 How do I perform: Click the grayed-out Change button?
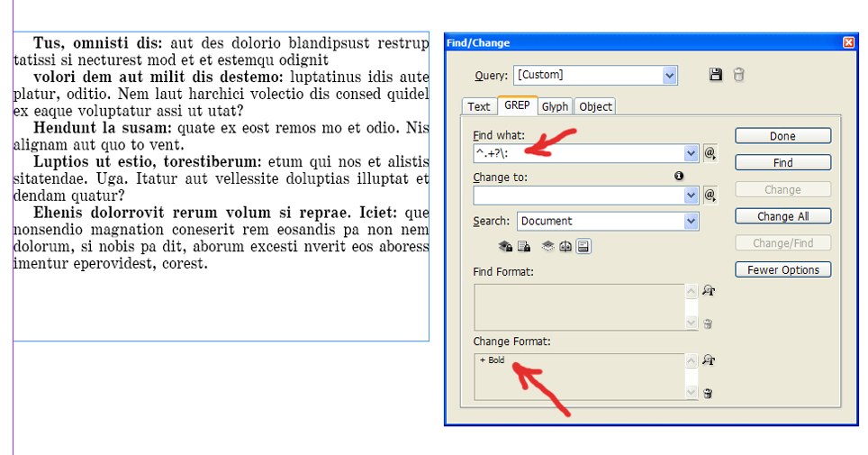pos(782,189)
